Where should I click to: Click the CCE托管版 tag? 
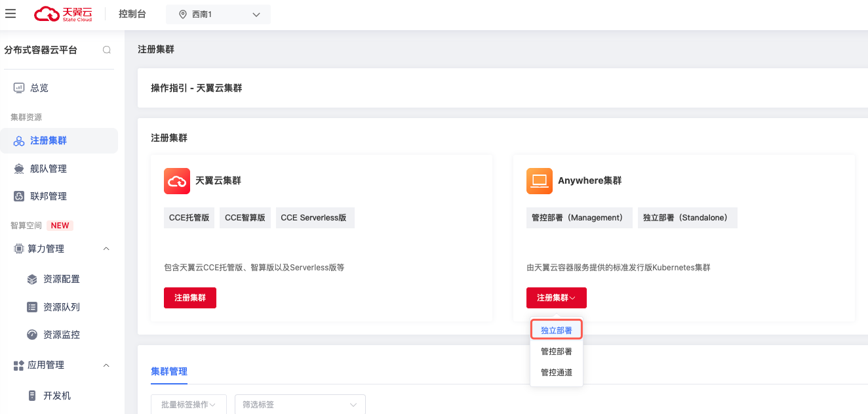click(189, 218)
